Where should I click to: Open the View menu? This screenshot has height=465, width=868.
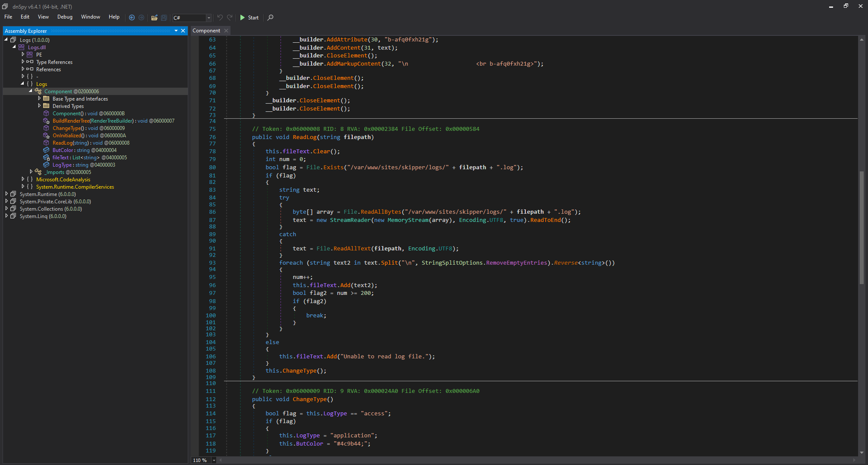pyautogui.click(x=43, y=17)
